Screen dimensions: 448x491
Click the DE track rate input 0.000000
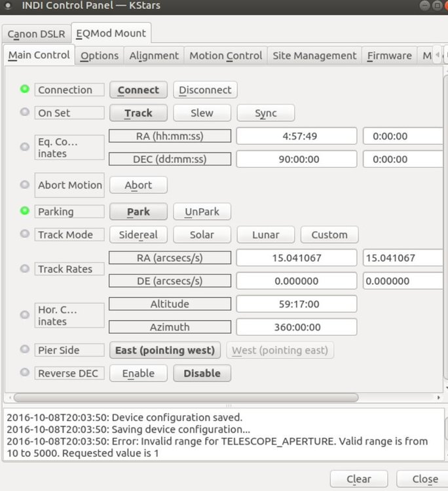403,281
